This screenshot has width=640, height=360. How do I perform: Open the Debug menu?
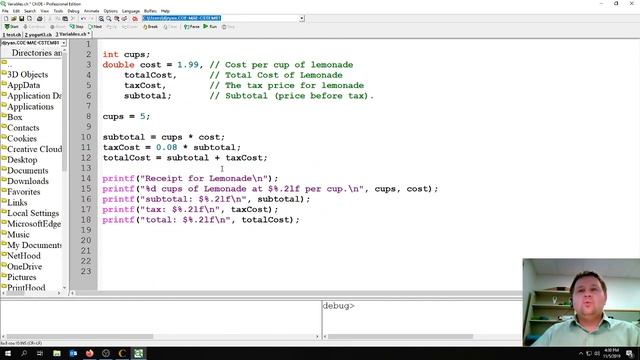pyautogui.click(x=73, y=11)
